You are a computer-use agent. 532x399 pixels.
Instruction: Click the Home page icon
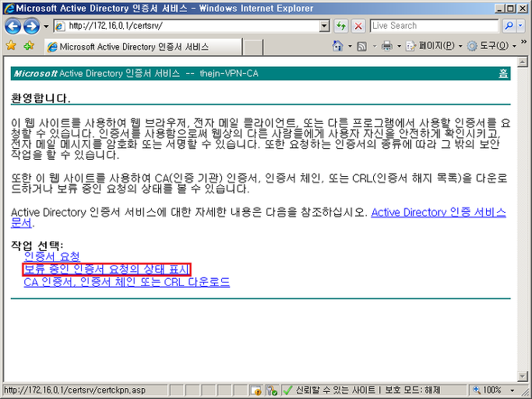[x=337, y=46]
